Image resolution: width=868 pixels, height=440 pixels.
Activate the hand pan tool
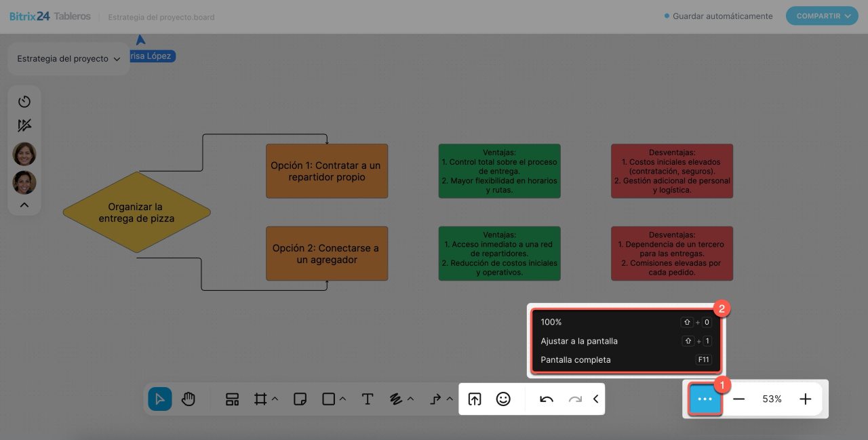189,399
